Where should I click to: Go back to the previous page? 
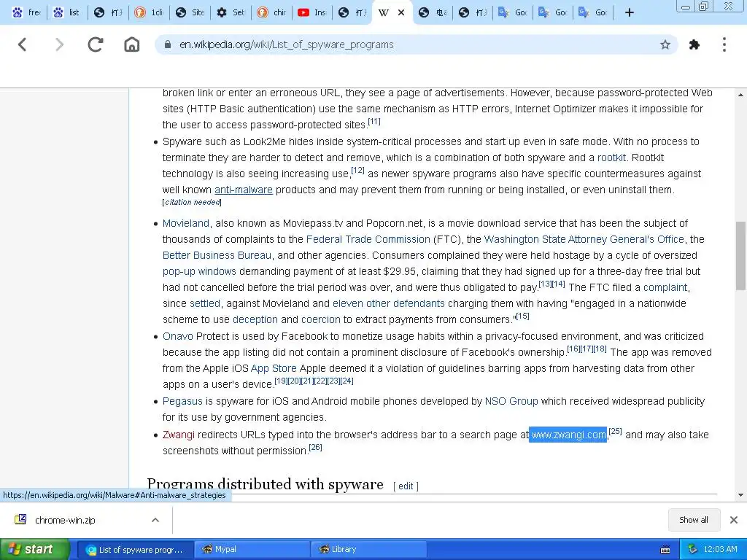(22, 44)
